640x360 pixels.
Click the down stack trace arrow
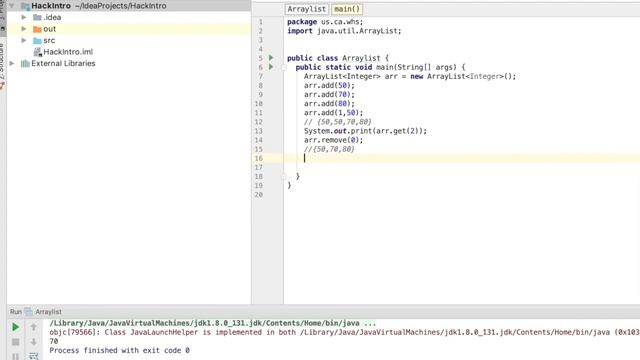point(33,342)
